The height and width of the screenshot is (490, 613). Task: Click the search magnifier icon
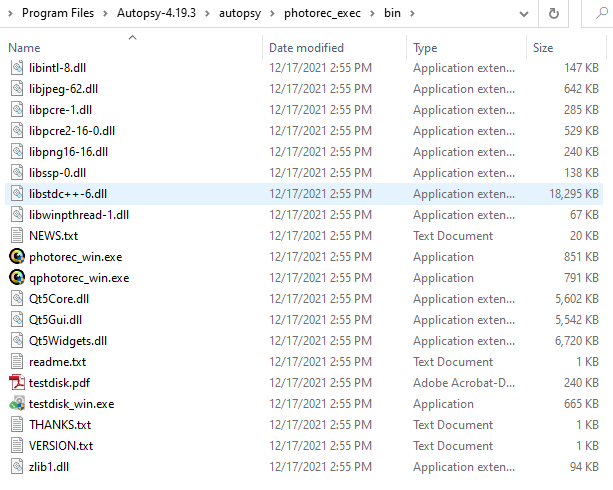pos(601,14)
